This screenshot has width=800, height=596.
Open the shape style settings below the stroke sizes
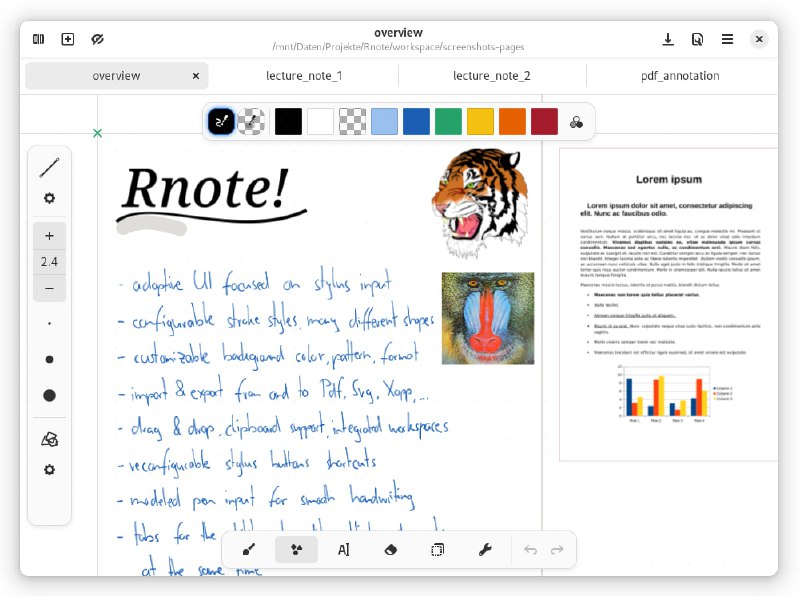click(x=49, y=470)
